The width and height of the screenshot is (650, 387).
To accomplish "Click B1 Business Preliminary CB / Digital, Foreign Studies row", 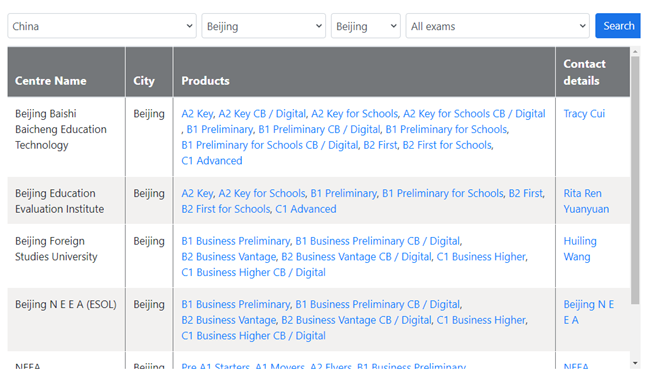I will click(x=378, y=241).
